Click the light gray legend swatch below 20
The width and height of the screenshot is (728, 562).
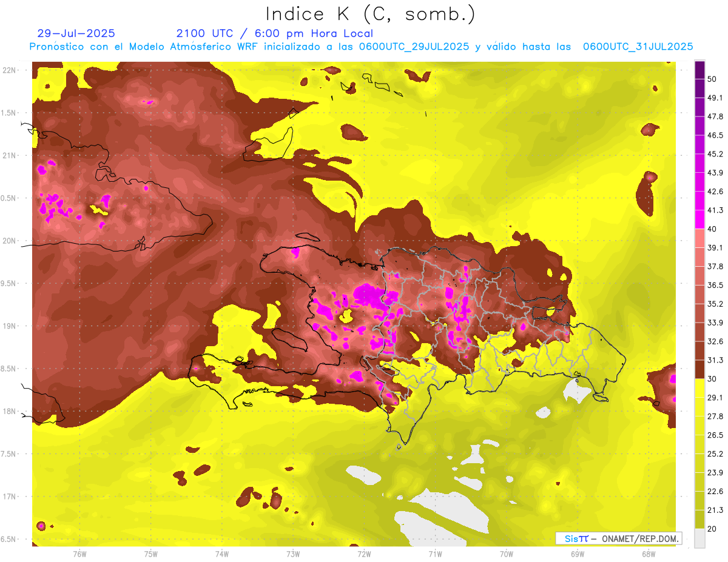699,538
